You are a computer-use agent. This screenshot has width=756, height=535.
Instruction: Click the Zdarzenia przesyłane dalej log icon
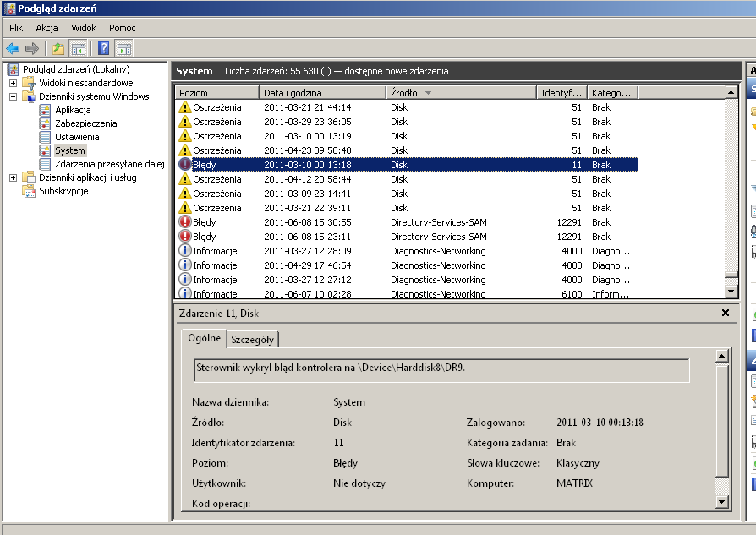45,164
